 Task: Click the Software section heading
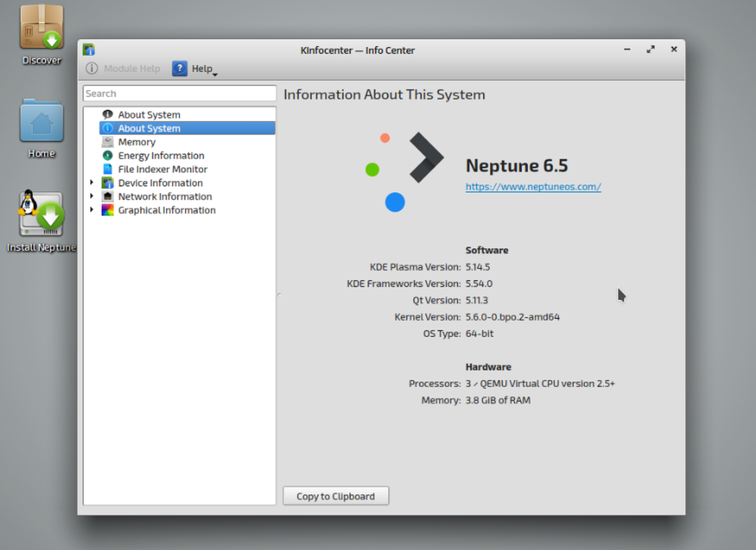(487, 250)
